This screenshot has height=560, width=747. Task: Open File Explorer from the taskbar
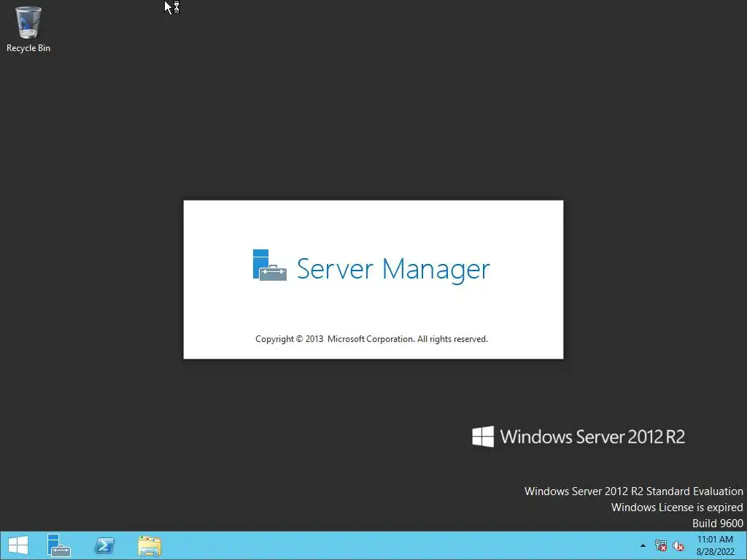click(x=150, y=545)
